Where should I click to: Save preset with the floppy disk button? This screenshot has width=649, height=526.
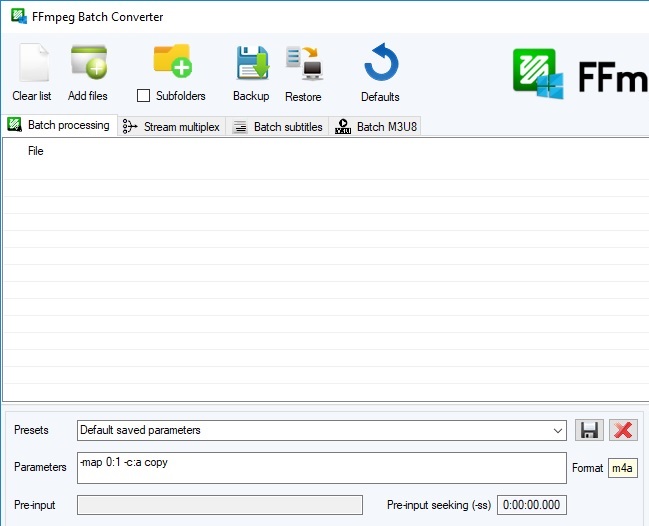click(589, 430)
